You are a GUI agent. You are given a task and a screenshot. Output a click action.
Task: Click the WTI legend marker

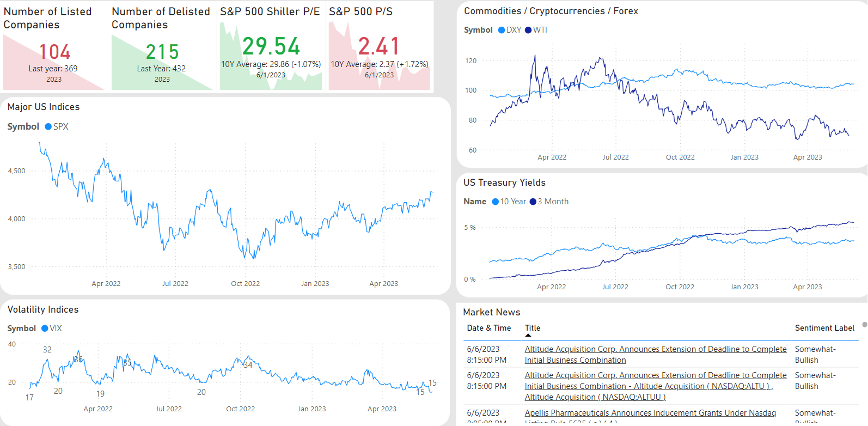point(528,30)
